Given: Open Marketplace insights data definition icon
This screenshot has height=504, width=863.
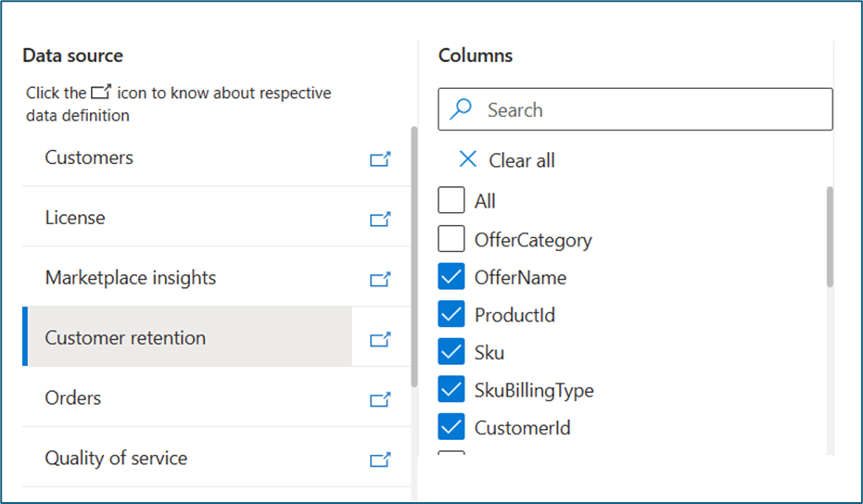Looking at the screenshot, I should click(380, 279).
